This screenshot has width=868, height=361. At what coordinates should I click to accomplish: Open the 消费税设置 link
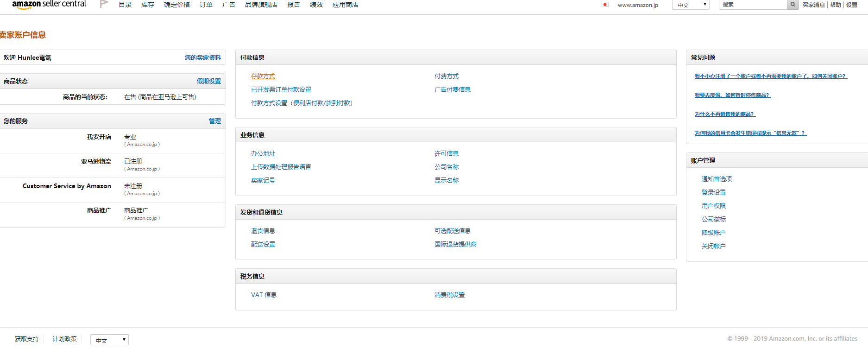click(x=450, y=295)
